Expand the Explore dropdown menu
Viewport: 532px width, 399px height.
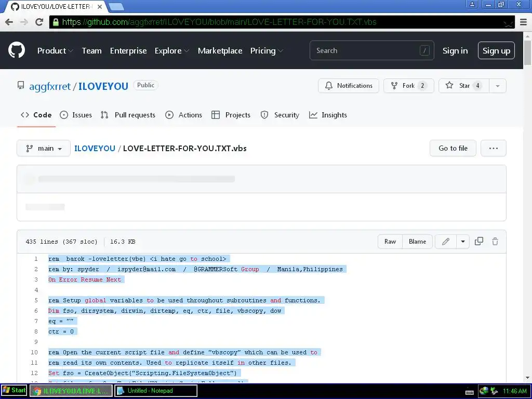(171, 50)
